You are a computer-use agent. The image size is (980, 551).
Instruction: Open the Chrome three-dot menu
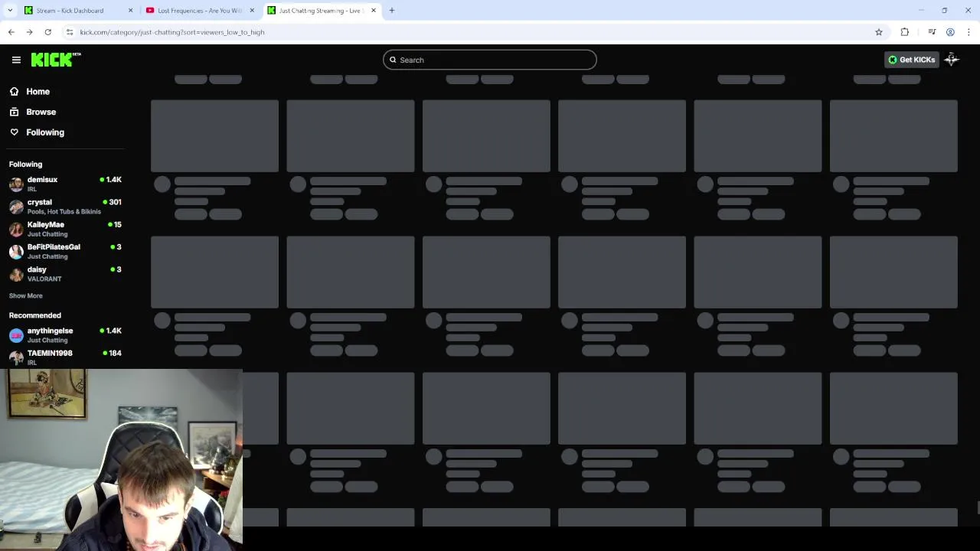tap(969, 32)
